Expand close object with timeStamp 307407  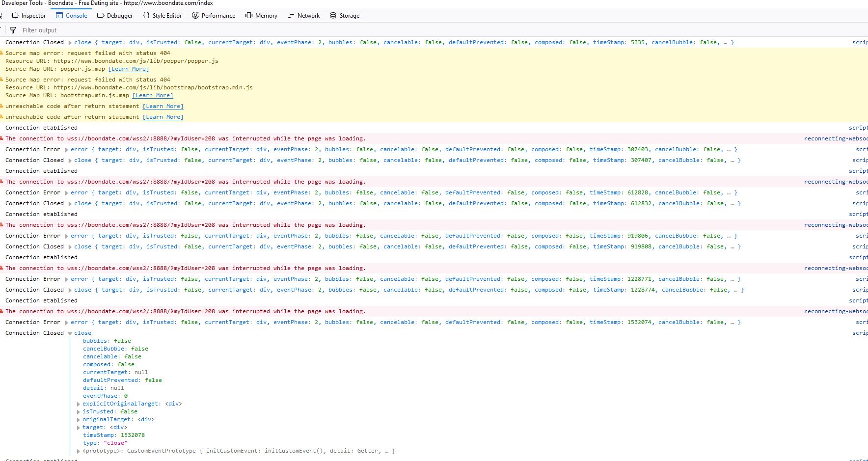click(70, 161)
